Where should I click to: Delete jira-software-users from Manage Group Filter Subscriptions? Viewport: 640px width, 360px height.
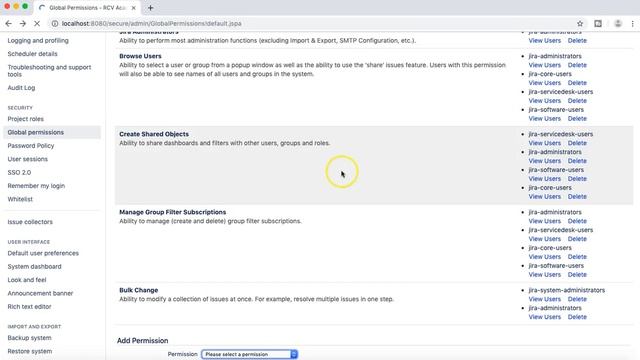pyautogui.click(x=577, y=275)
